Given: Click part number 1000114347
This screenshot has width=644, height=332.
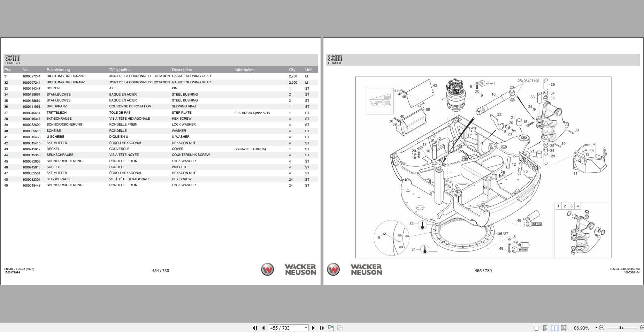Looking at the screenshot, I should point(31,89).
